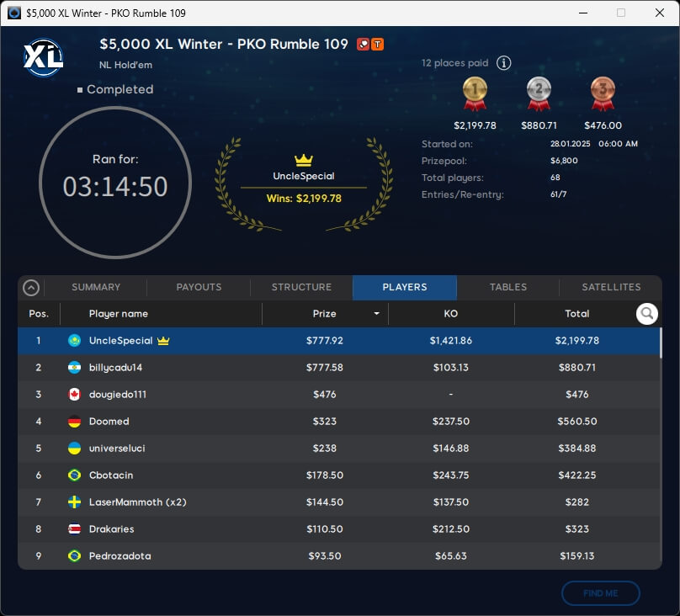The height and width of the screenshot is (616, 680).
Task: Click the Canada flag next to dougiedo111
Action: point(75,395)
